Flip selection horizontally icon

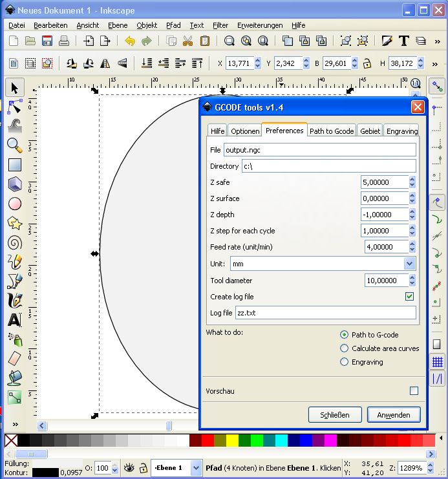coord(105,63)
